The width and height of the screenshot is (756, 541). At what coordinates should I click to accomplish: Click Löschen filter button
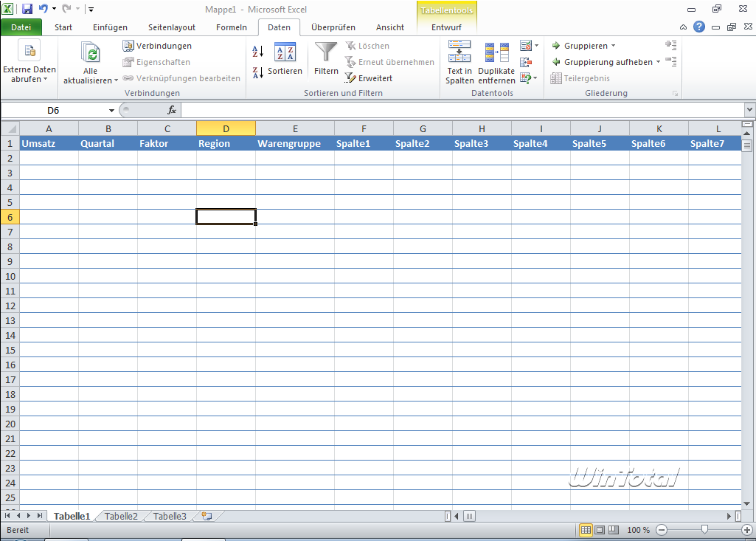[x=367, y=46]
